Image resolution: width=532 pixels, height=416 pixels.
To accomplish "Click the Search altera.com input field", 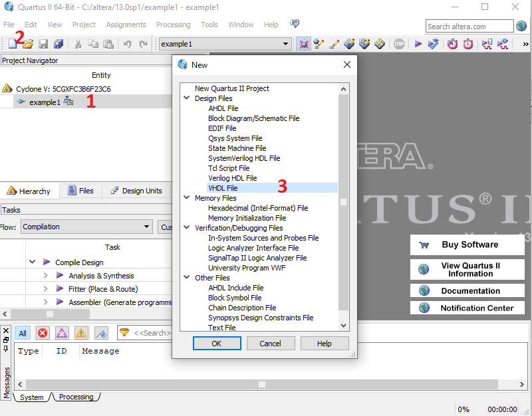I will [469, 27].
